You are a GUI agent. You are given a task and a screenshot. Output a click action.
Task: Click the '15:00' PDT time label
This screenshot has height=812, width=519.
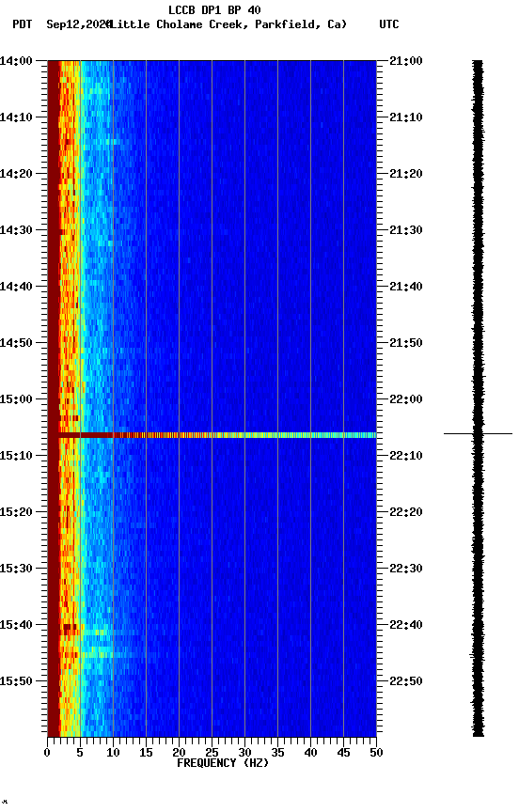tap(16, 399)
